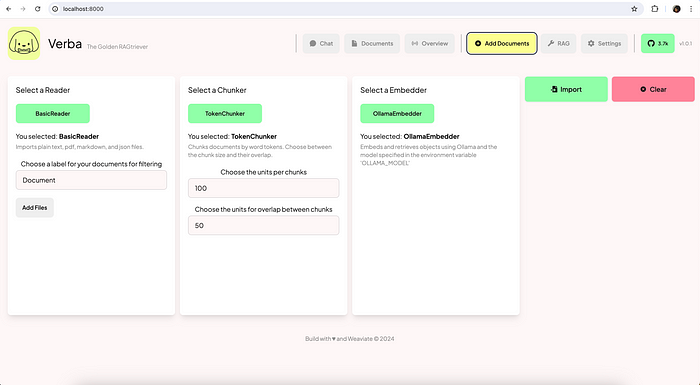Open the Settings tab

click(x=604, y=43)
